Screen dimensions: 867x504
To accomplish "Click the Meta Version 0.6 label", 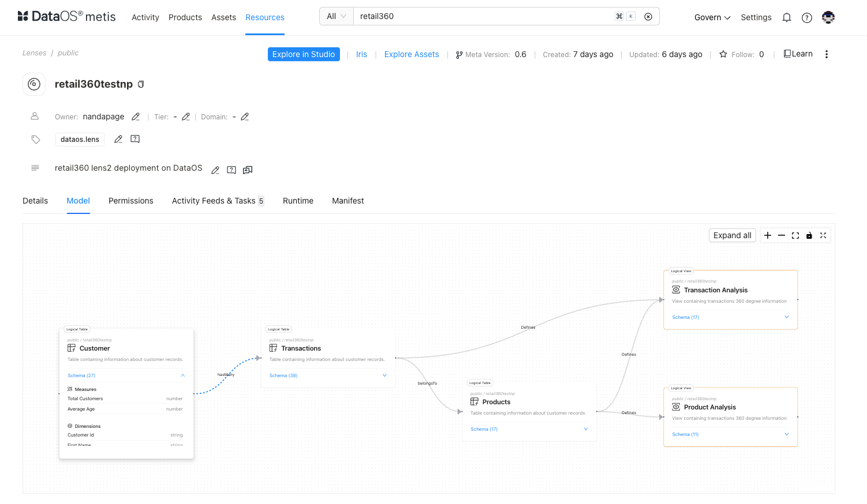I will [x=491, y=54].
